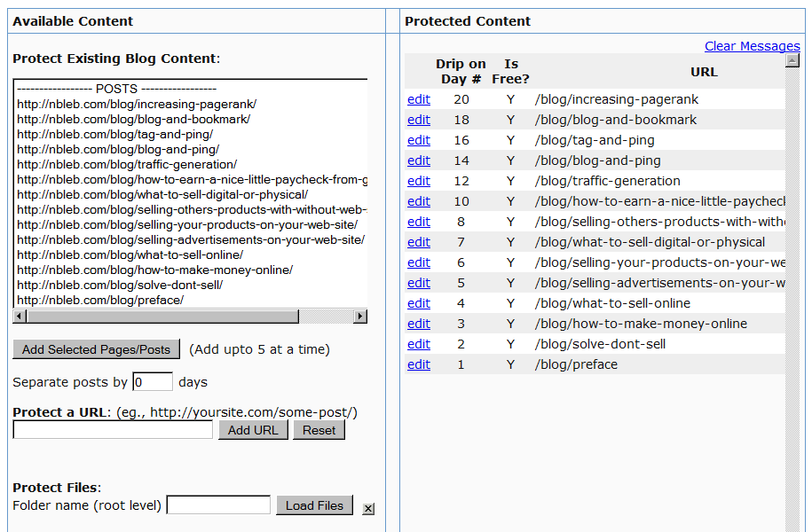
Task: Select the what-to-sell-online post in list
Action: pyautogui.click(x=130, y=254)
